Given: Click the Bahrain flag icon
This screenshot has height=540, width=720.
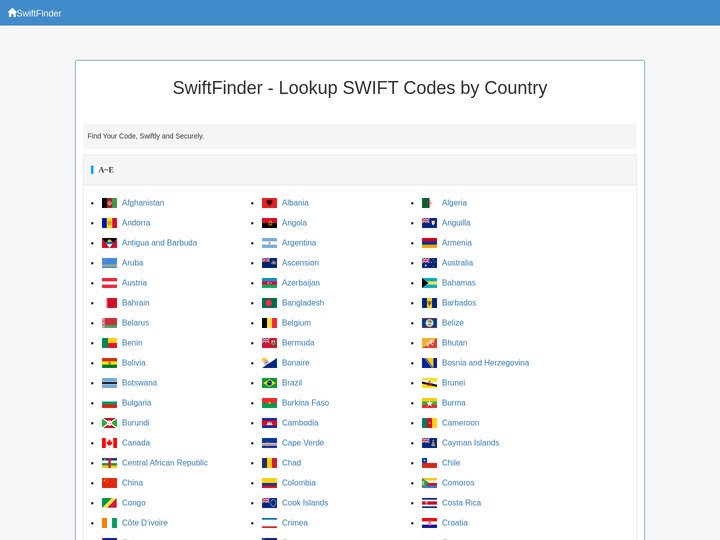Looking at the screenshot, I should pos(109,303).
